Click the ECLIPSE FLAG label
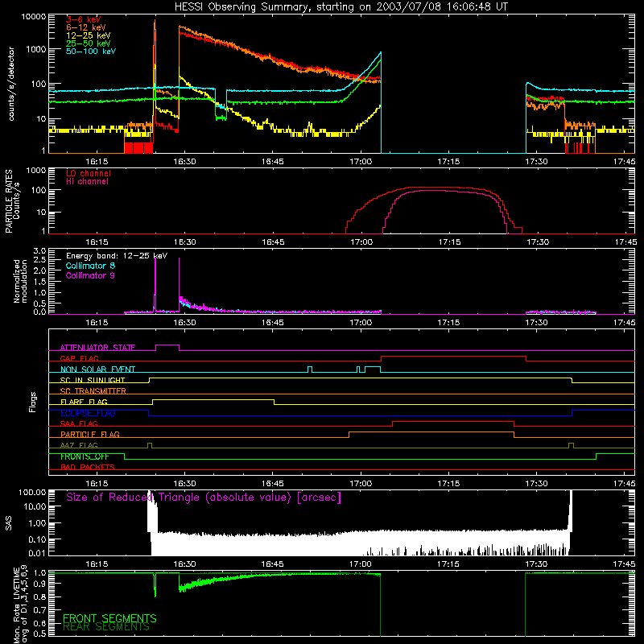The image size is (644, 644). tap(88, 413)
